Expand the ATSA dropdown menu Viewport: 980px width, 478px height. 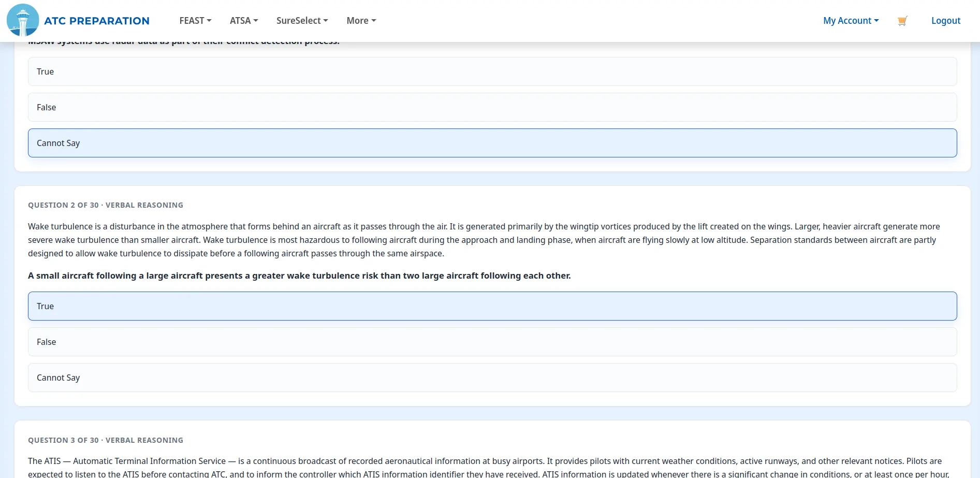244,21
